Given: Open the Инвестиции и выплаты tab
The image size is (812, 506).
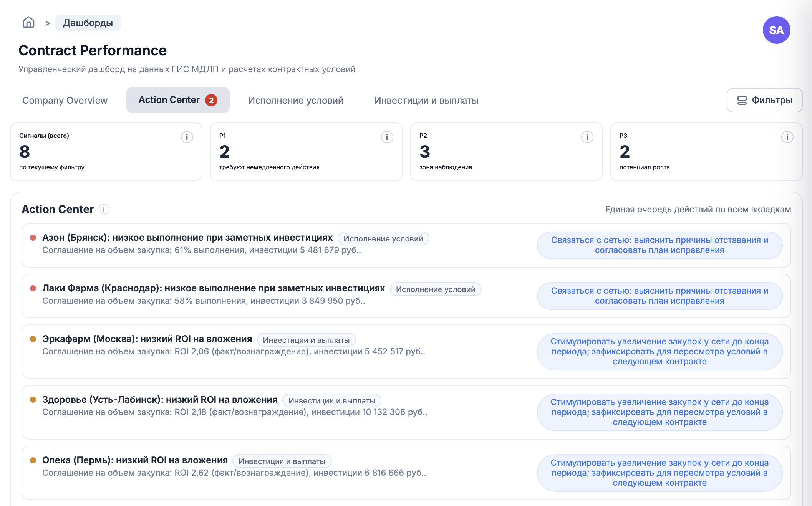Looking at the screenshot, I should (x=426, y=100).
